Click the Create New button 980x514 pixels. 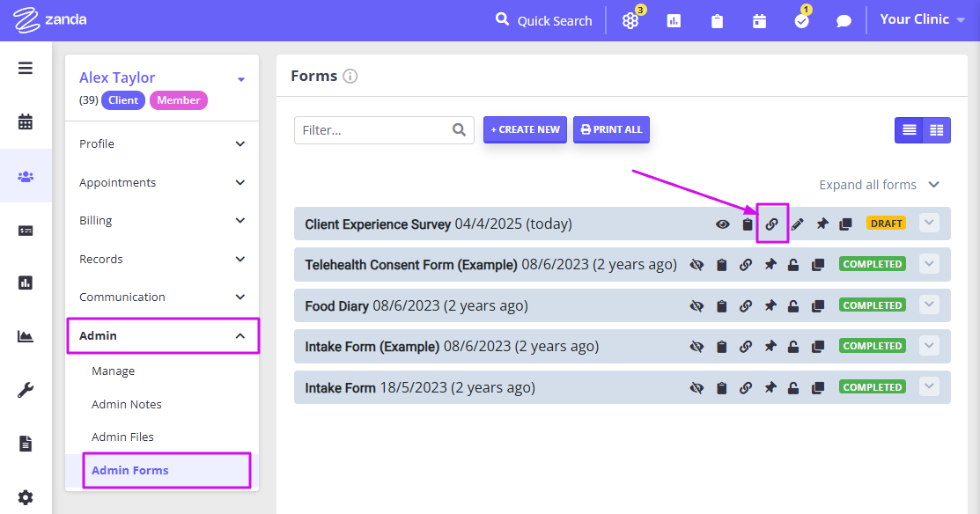coord(525,129)
